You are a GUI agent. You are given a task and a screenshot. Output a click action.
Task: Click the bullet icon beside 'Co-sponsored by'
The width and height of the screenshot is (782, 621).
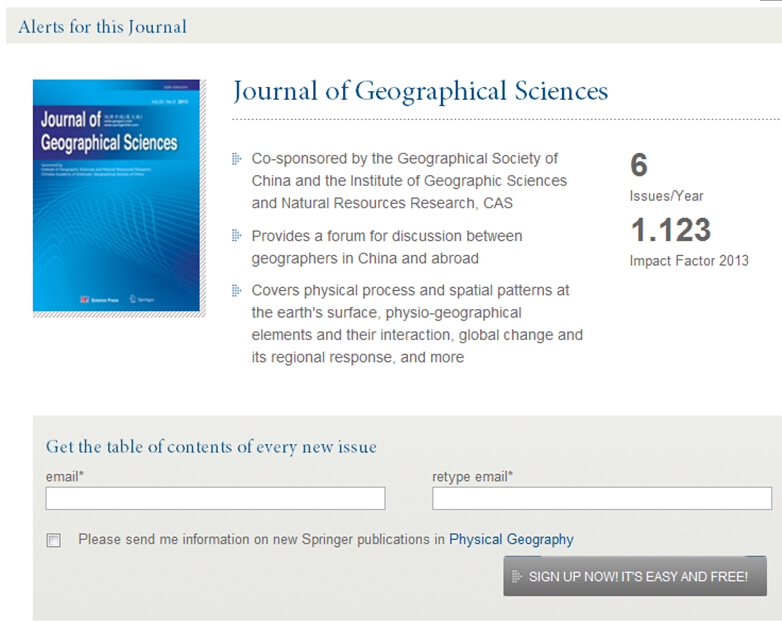point(237,159)
